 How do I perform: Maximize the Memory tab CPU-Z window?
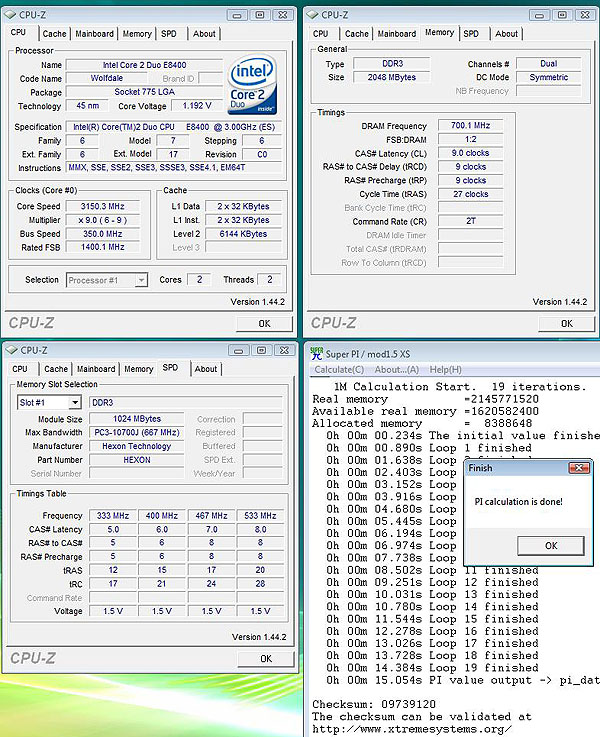(x=562, y=15)
